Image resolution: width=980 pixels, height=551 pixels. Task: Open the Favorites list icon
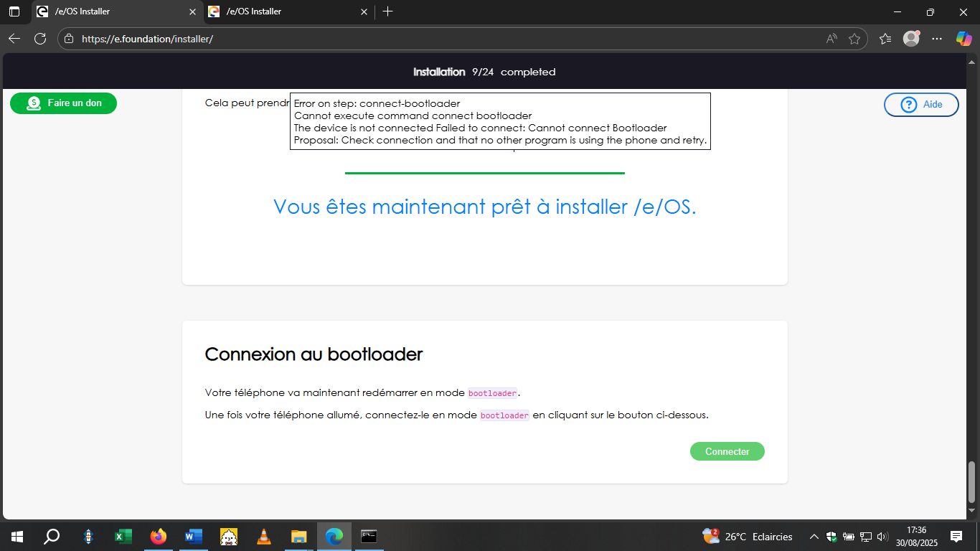pyautogui.click(x=885, y=39)
